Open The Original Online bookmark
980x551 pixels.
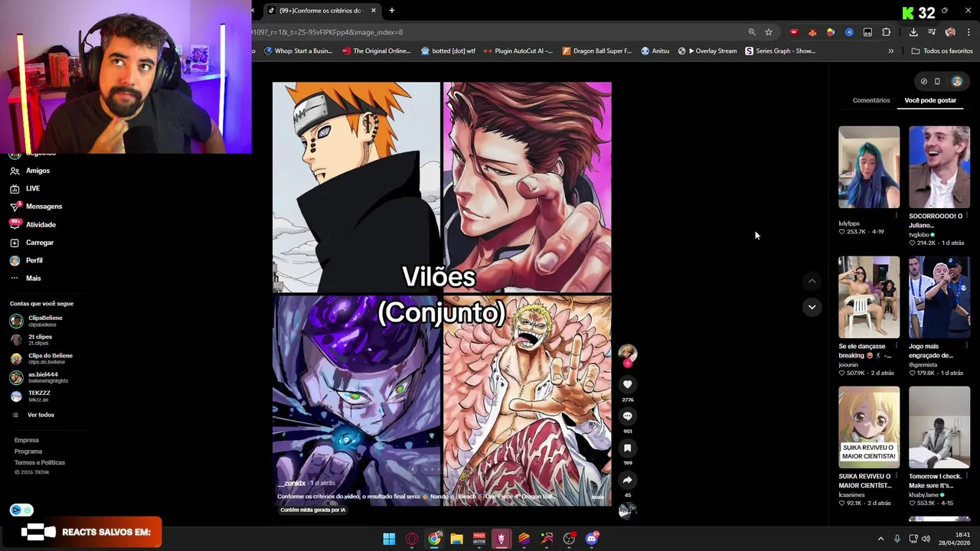377,51
